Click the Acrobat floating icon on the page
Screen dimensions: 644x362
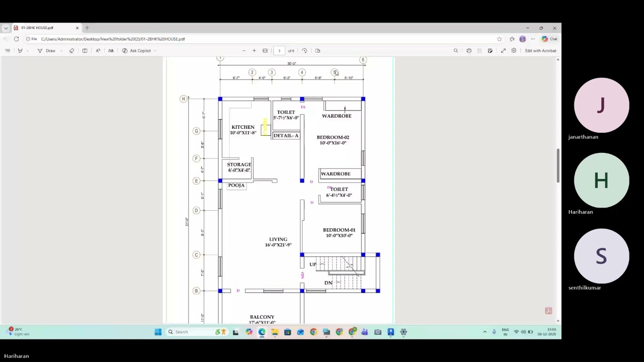(548, 311)
